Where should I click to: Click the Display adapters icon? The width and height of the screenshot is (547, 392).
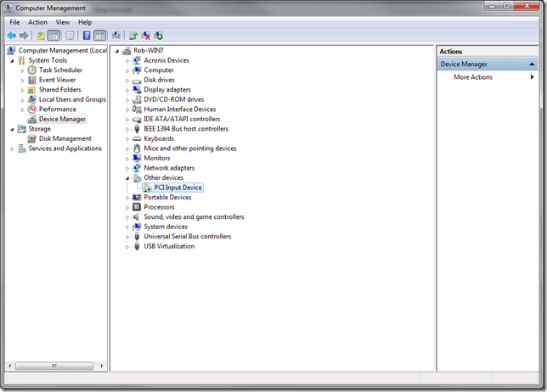pyautogui.click(x=137, y=90)
